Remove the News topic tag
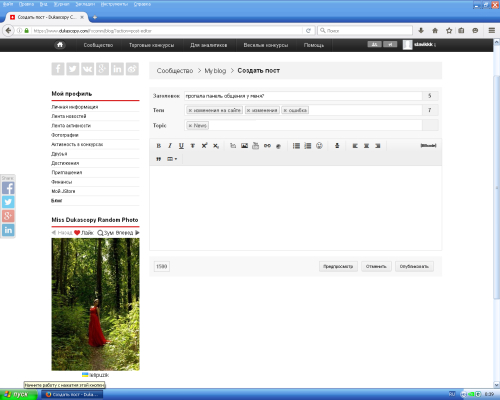The height and width of the screenshot is (400, 500). (x=190, y=126)
